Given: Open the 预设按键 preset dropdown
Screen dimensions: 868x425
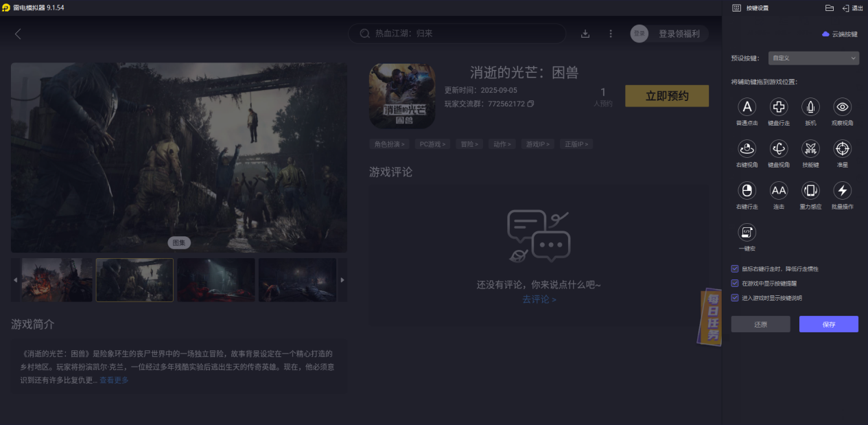Looking at the screenshot, I should [813, 58].
